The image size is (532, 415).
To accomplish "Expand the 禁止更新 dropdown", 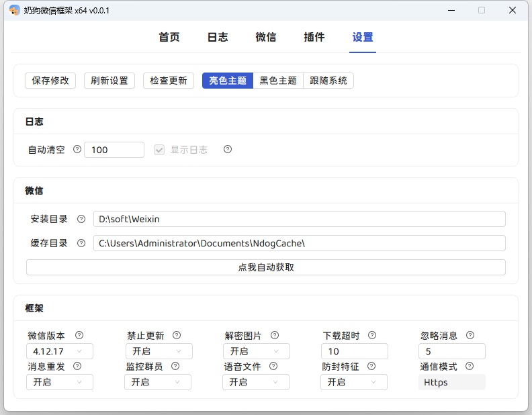I will click(159, 351).
